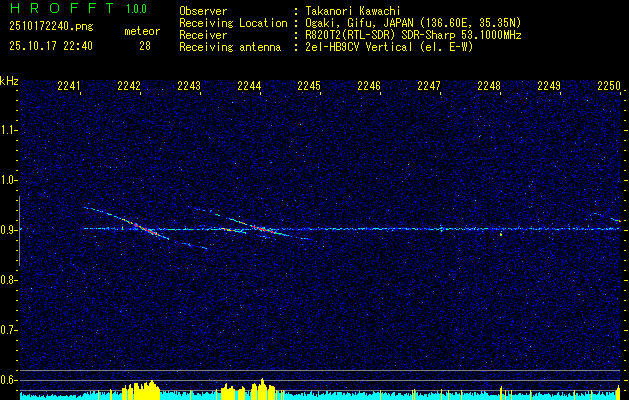Click the 0.9 kHz axis label
629x400 pixels.
(x=8, y=230)
